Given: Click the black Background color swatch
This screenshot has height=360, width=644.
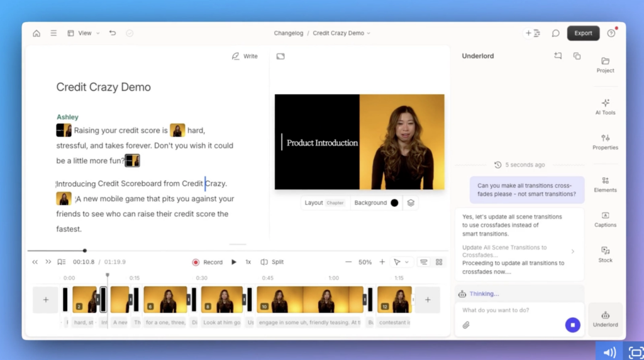Looking at the screenshot, I should click(394, 203).
